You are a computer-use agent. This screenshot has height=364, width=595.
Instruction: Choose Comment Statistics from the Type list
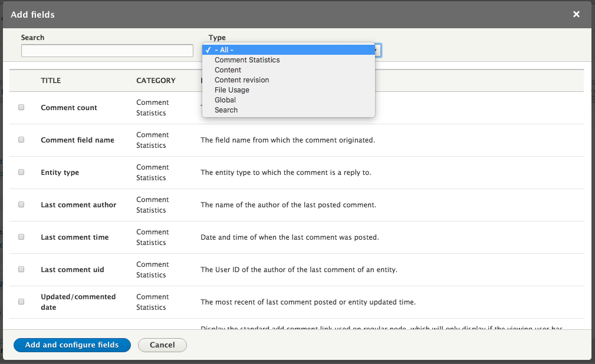247,60
